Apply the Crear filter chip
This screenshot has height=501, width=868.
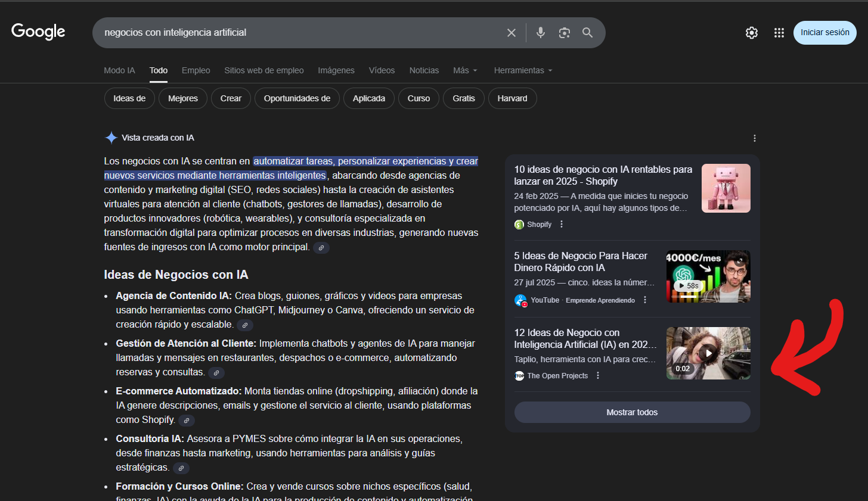(x=231, y=98)
